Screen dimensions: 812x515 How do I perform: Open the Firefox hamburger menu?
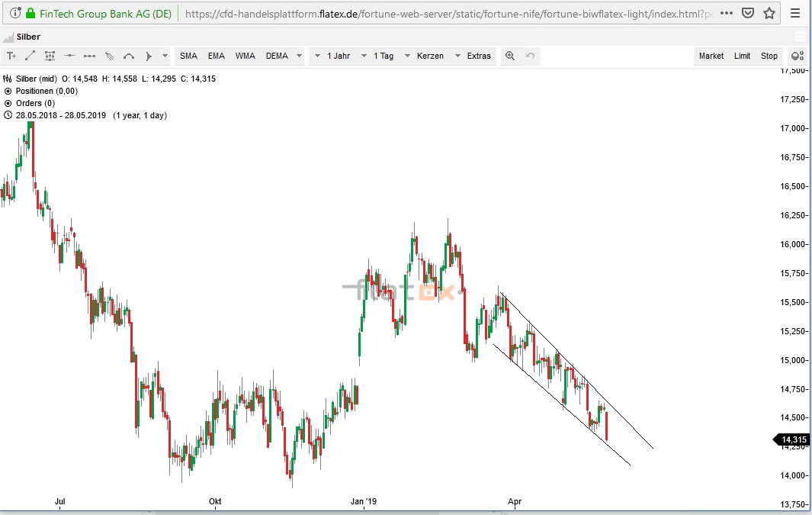point(795,14)
